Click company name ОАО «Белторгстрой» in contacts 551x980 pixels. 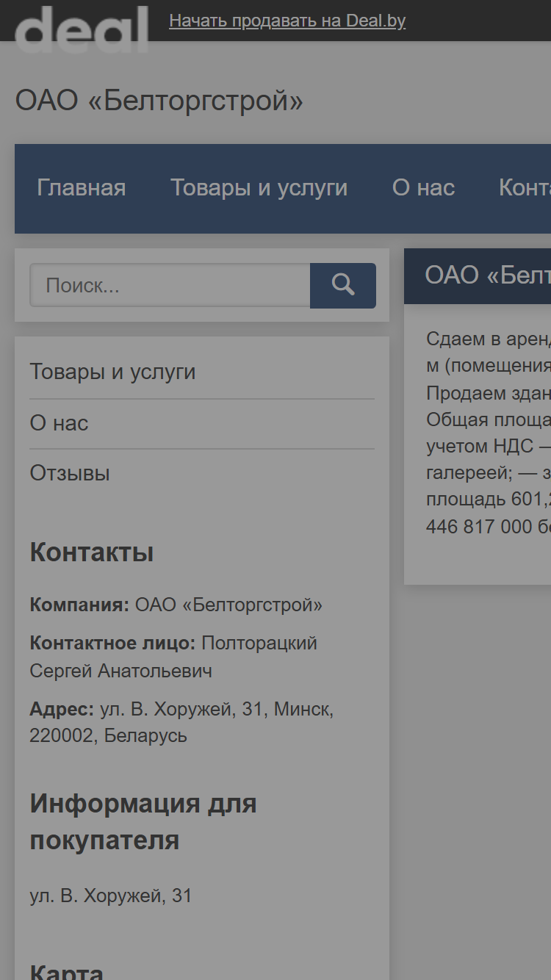pos(229,605)
